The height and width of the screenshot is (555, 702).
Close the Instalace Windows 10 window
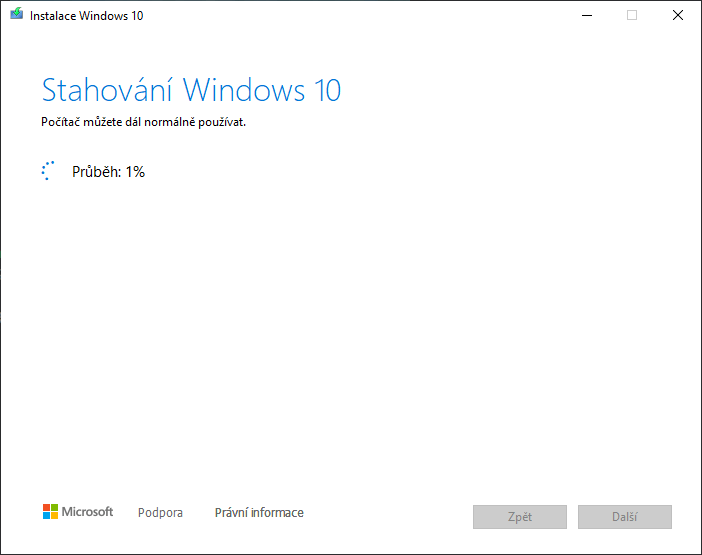677,15
